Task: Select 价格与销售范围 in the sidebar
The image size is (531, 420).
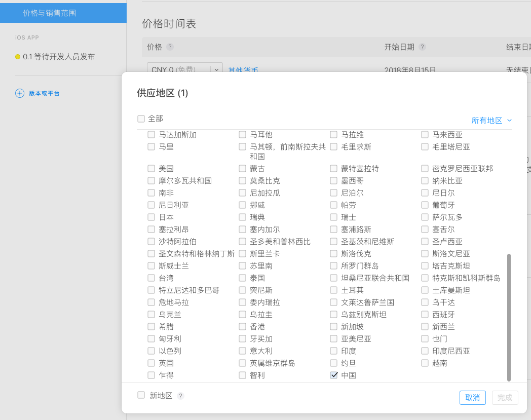Action: pos(63,13)
